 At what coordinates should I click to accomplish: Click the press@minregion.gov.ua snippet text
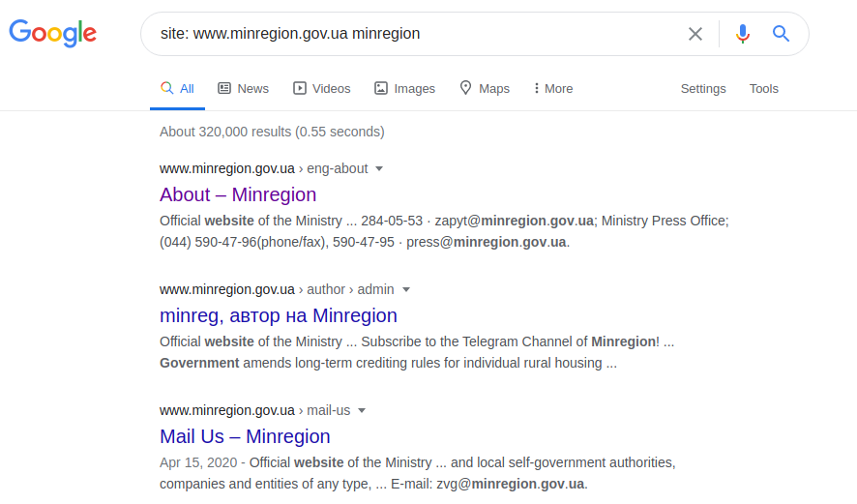(x=487, y=242)
